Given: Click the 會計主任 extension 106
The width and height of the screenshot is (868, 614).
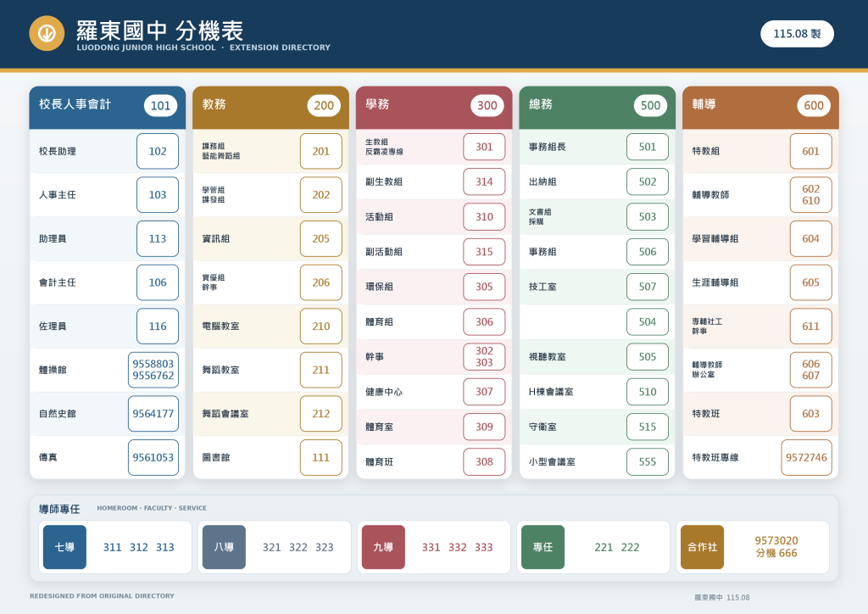Looking at the screenshot, I should coord(158,282).
